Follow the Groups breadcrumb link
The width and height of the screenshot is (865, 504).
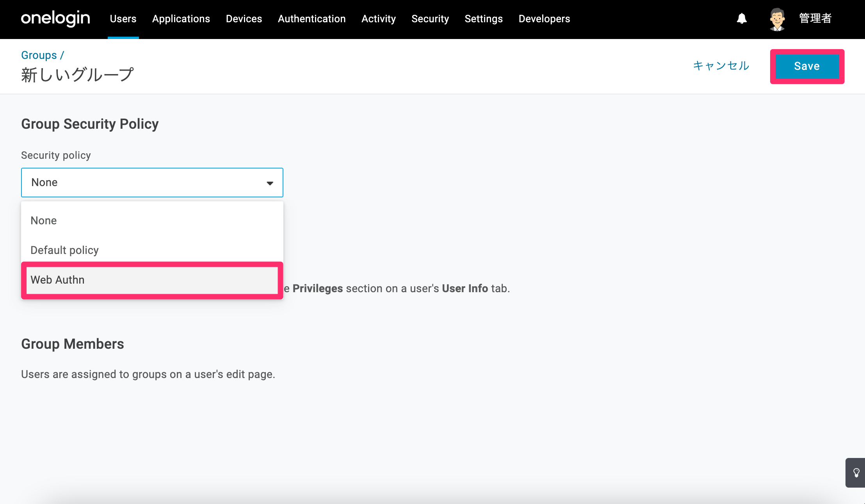coord(39,55)
